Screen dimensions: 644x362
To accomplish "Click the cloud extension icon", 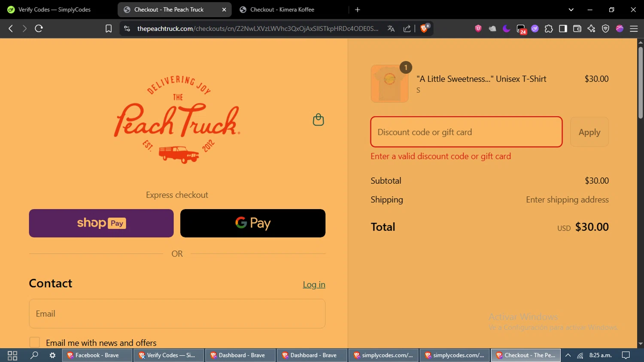I will click(492, 28).
